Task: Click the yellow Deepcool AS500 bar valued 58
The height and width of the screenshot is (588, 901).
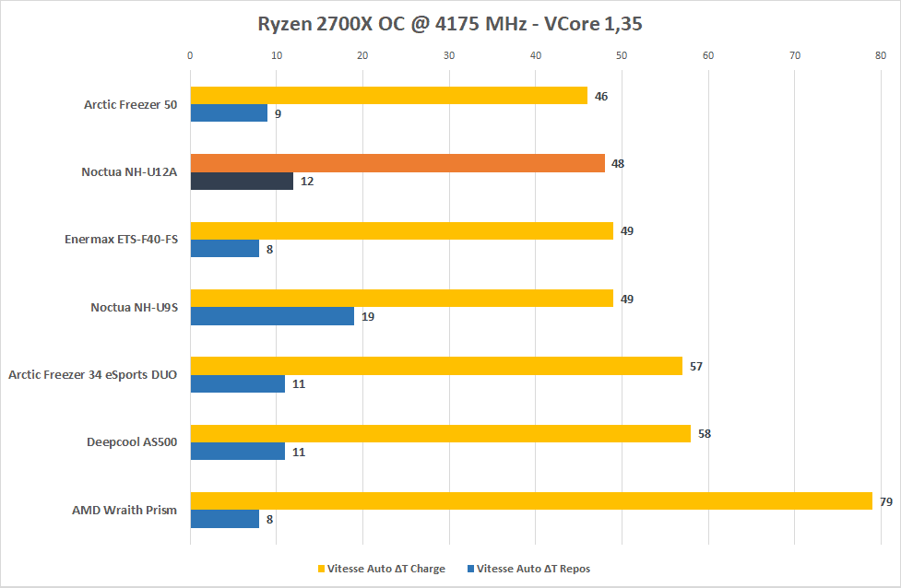Action: 441,433
